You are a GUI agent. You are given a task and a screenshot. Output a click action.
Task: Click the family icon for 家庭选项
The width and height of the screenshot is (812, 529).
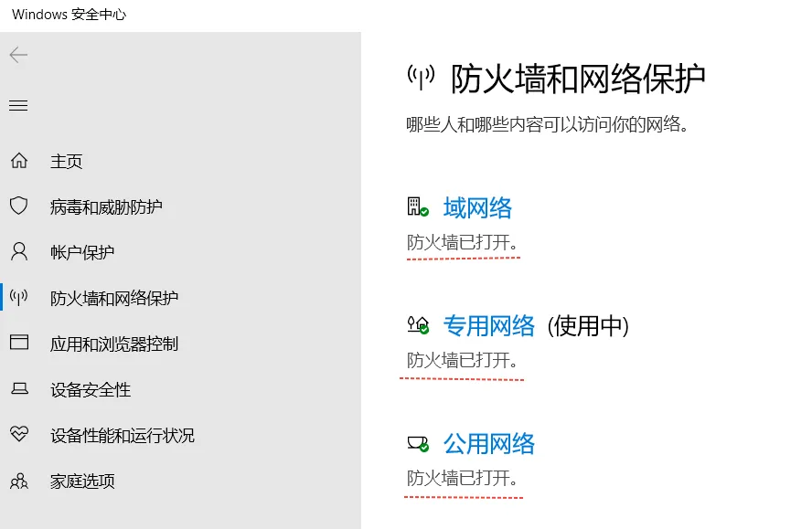[x=19, y=481]
